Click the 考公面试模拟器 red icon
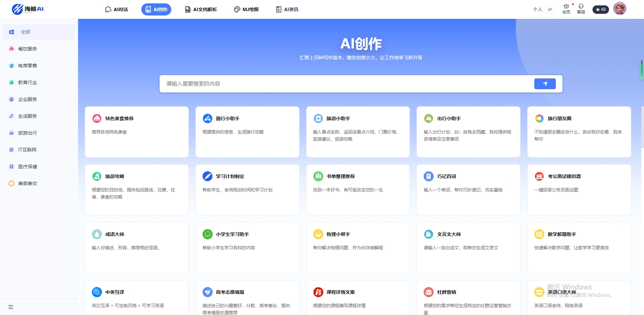Viewport: 644px width, 315px height. coord(539,176)
